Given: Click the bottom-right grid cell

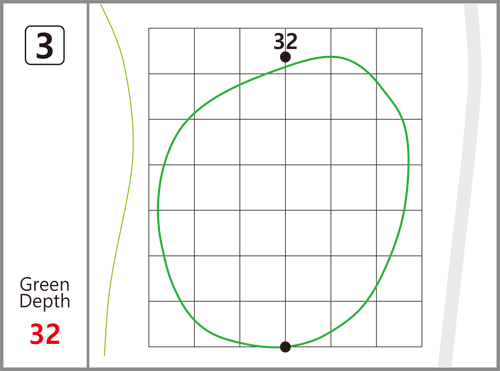Looking at the screenshot, I should (x=399, y=324).
